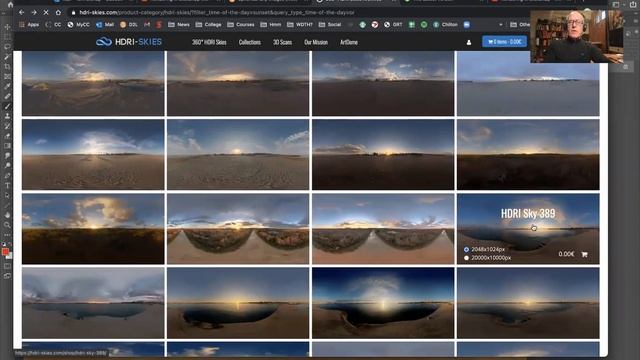Open the 360° HDRI Skies menu
Screen dimensions: 640x360
pos(209,42)
